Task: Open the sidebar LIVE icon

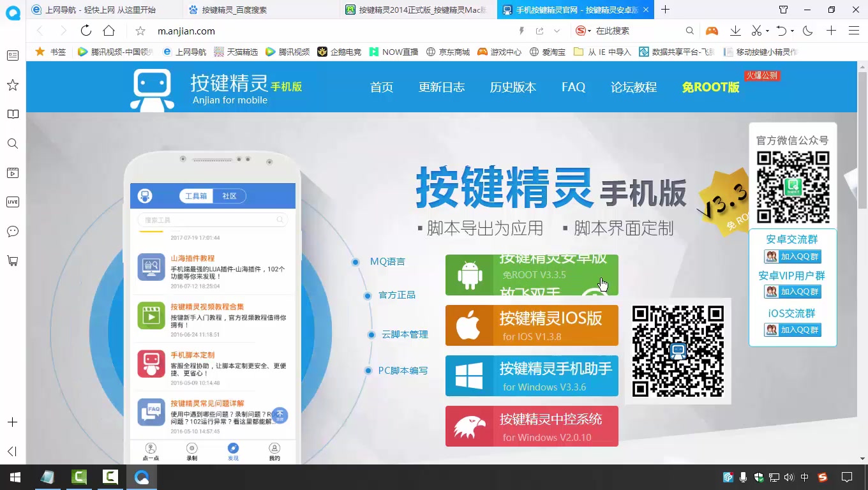Action: (x=12, y=202)
